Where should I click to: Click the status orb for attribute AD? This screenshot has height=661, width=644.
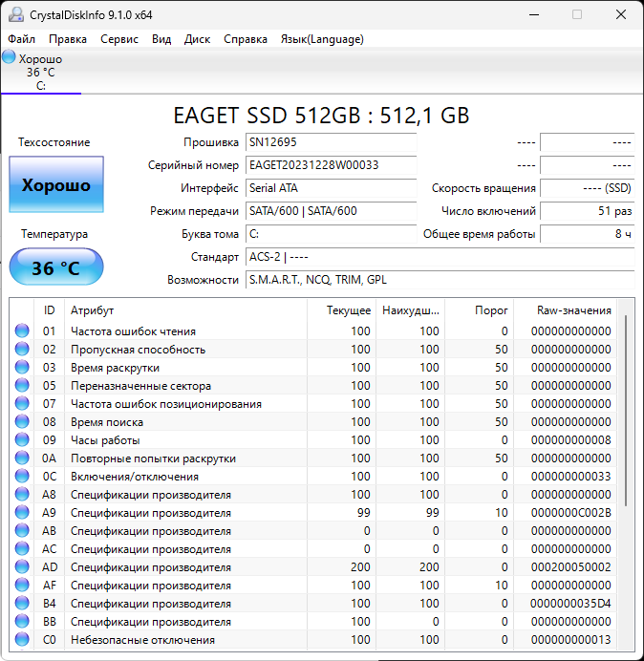pos(22,567)
